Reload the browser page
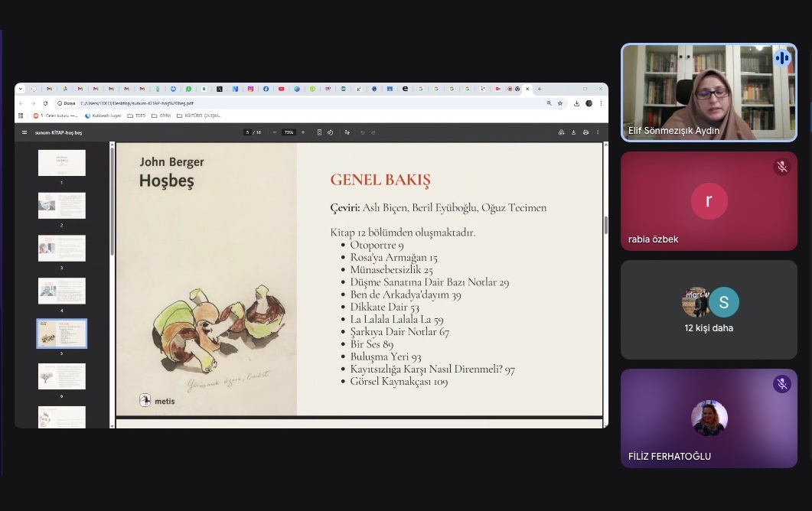Screen dimensions: 812x511 (x=45, y=103)
